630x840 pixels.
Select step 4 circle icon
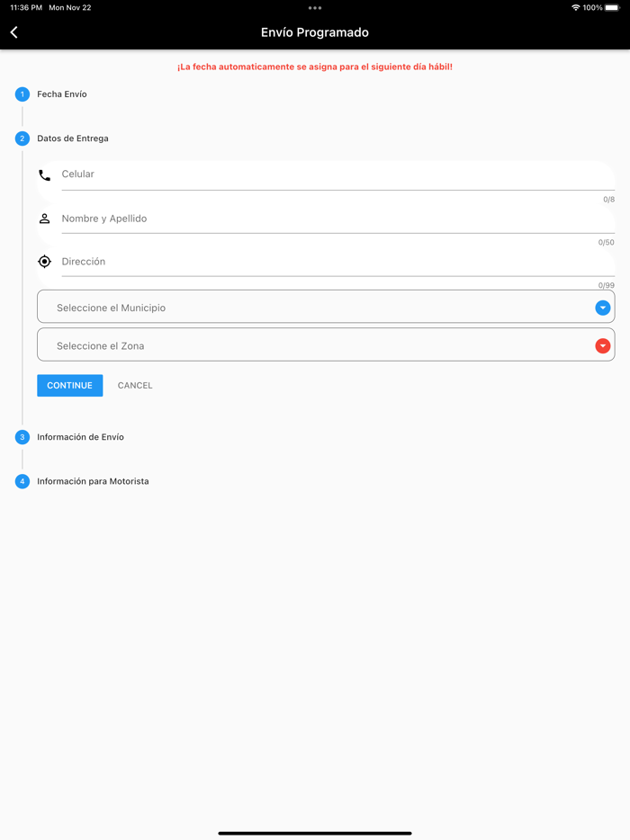click(x=22, y=481)
